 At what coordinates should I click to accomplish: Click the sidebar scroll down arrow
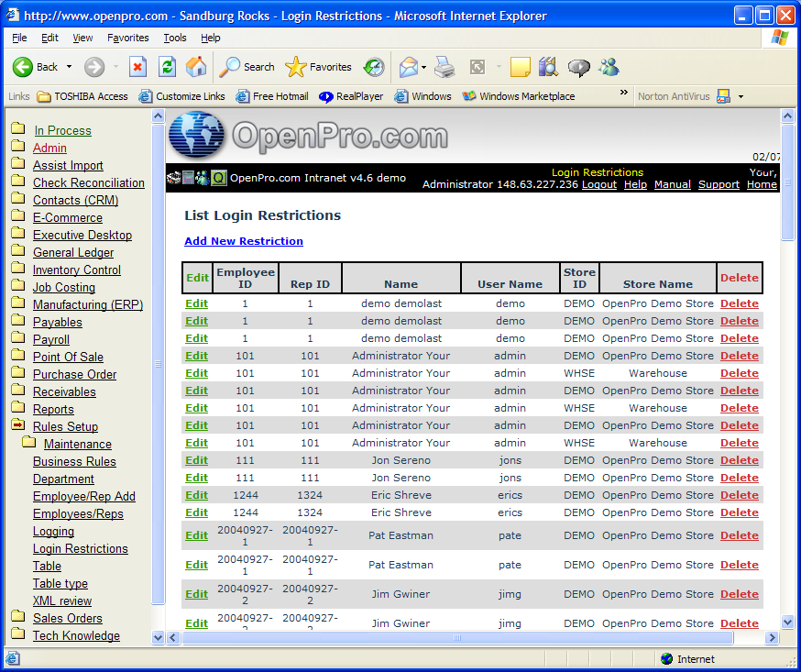coord(158,637)
